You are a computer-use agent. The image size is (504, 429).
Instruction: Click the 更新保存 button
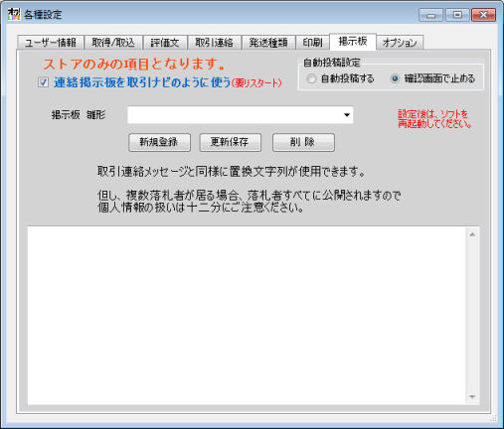(230, 142)
